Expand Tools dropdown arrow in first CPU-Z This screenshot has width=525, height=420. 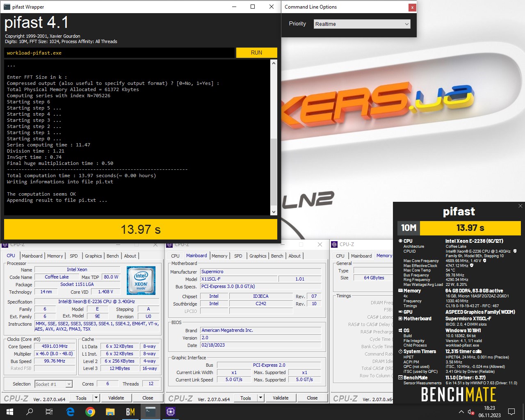[96, 398]
